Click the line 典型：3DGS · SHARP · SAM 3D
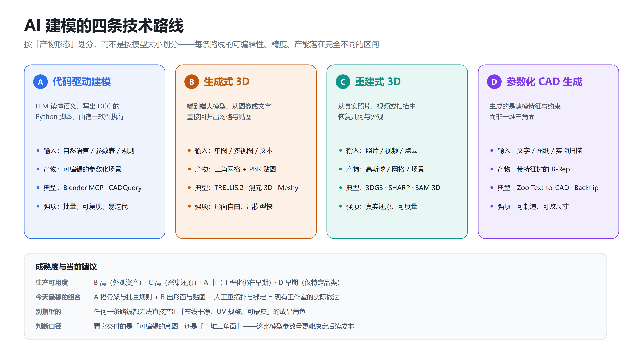 393,188
